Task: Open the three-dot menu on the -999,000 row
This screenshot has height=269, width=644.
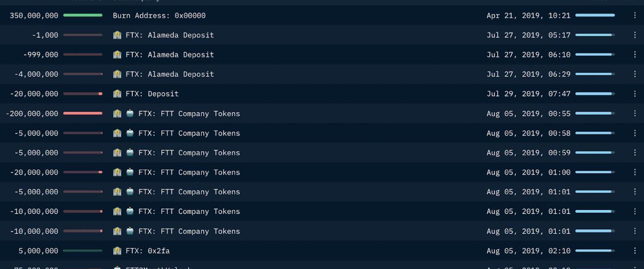Action: 635,55
